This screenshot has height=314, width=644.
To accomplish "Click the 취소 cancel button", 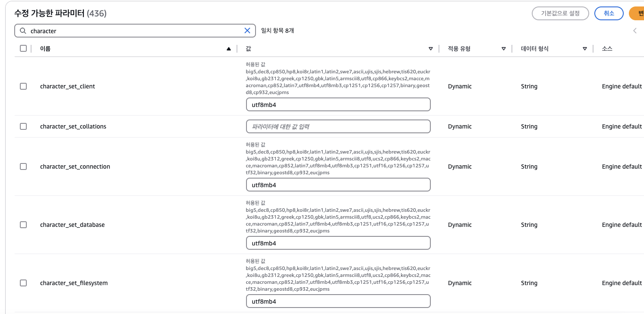I will tap(609, 13).
